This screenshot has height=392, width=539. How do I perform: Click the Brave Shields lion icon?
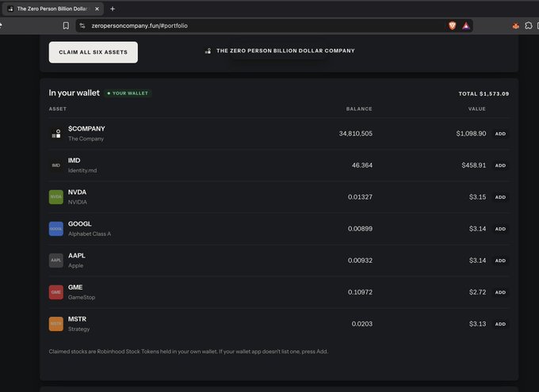tap(452, 25)
